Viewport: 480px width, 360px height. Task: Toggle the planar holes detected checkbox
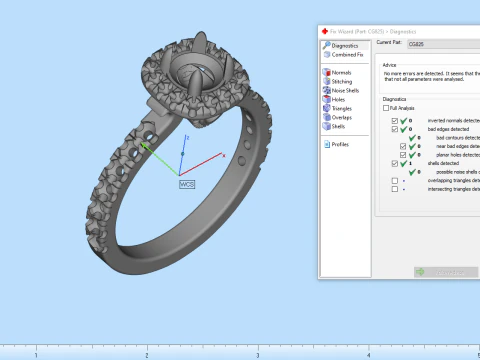coord(403,155)
